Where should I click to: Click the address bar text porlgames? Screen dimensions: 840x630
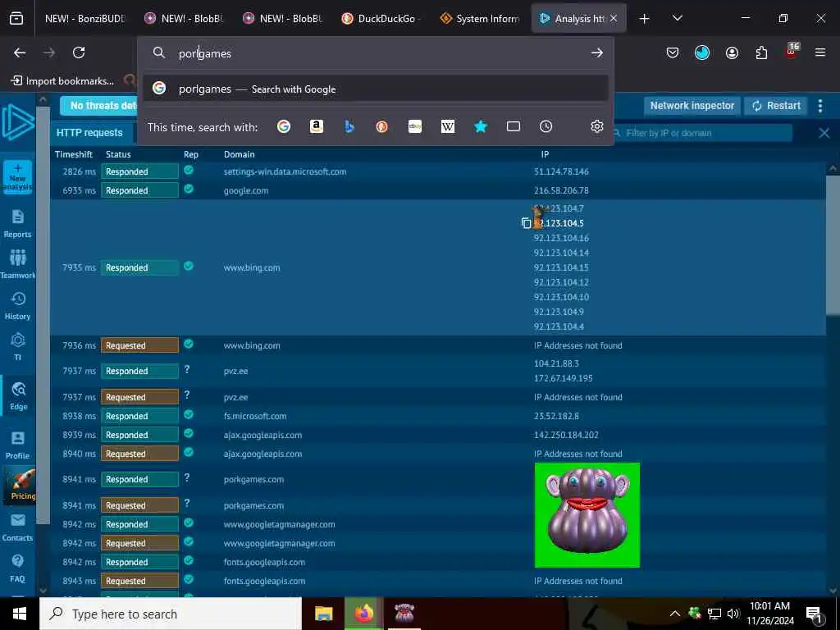coord(204,53)
